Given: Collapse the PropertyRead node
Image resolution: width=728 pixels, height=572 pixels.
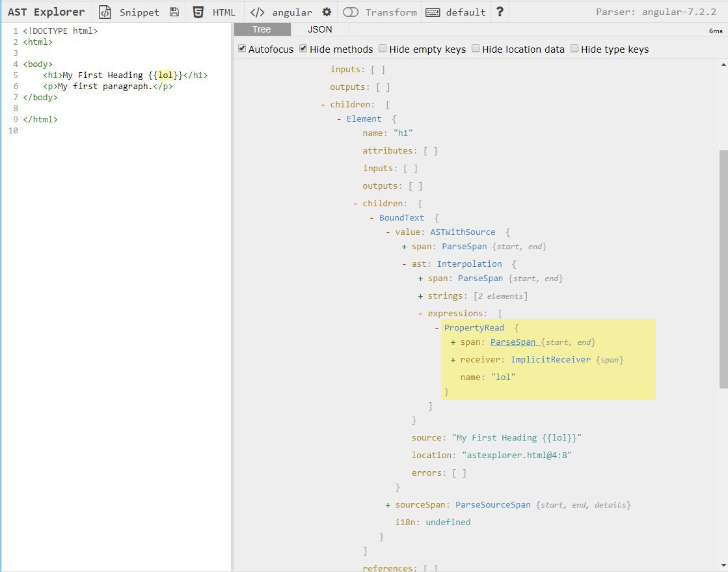Looking at the screenshot, I should pos(437,328).
